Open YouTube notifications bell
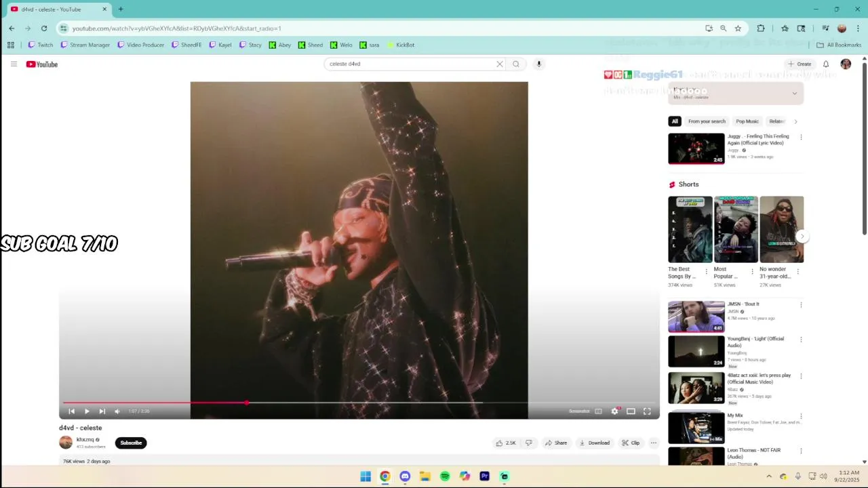 826,64
